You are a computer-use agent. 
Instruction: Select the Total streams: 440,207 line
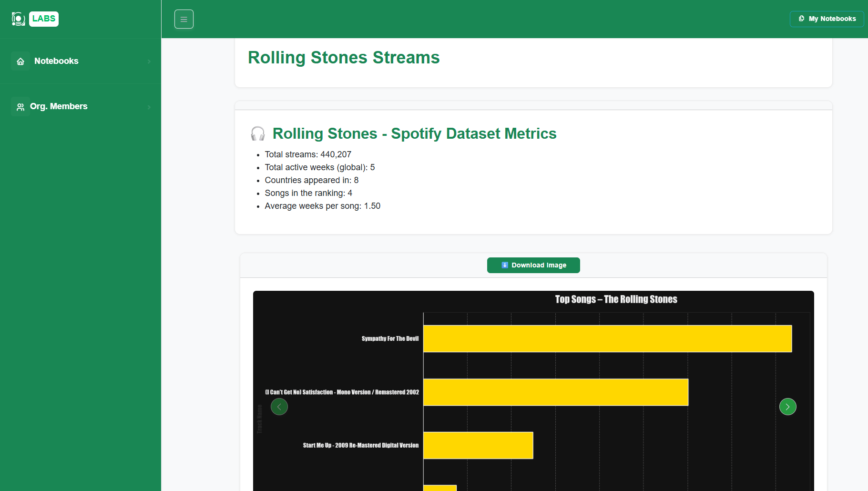(308, 154)
